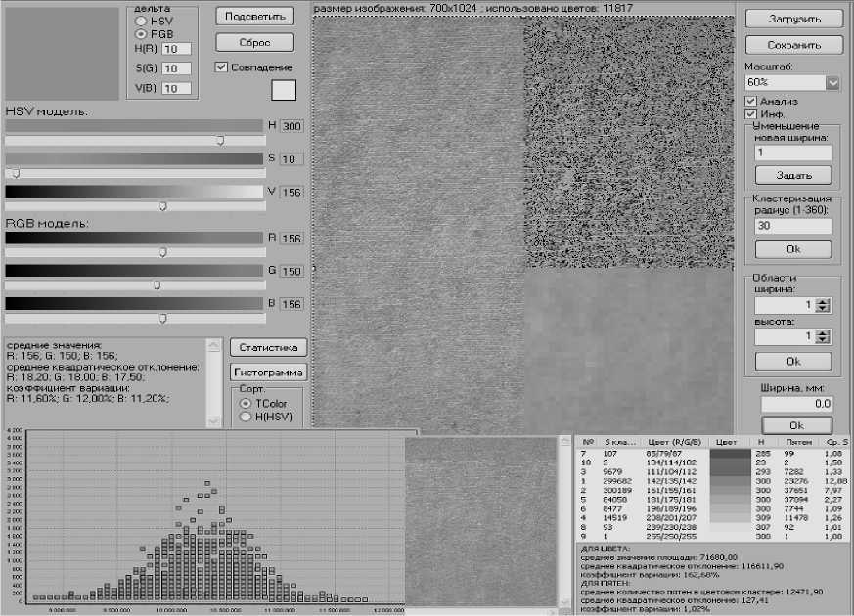Screen dimensions: 854x616
Task: Select table row with color 134/114/102
Action: point(712,462)
